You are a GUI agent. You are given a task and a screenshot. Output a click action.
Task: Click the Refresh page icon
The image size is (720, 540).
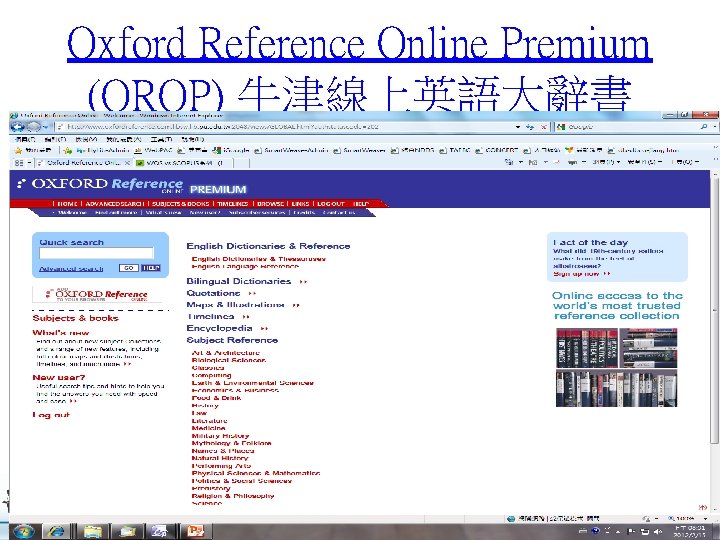pos(530,127)
